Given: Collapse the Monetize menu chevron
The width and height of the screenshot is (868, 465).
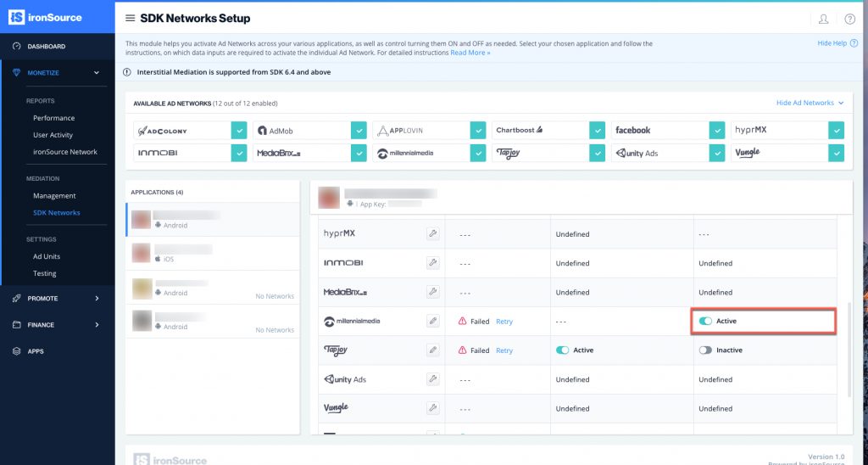Looking at the screenshot, I should pos(97,73).
